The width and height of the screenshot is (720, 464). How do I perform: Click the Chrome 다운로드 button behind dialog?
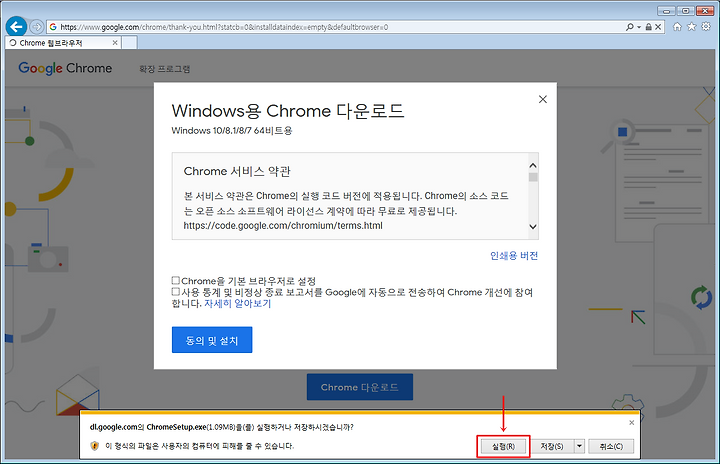coord(360,387)
